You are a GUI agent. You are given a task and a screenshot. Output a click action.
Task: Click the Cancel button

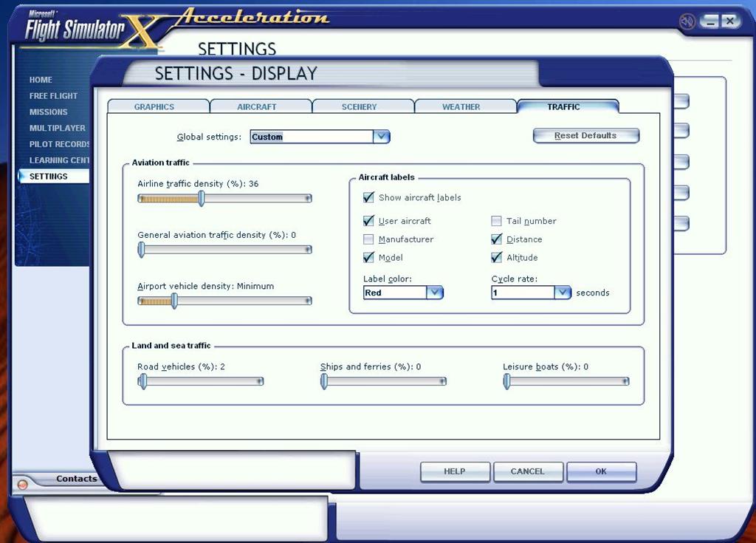(x=527, y=471)
